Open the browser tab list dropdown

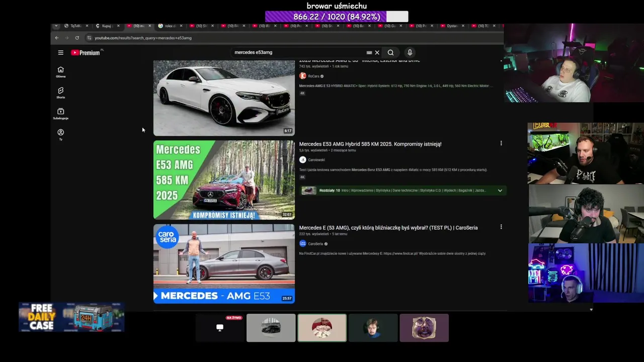point(56,26)
